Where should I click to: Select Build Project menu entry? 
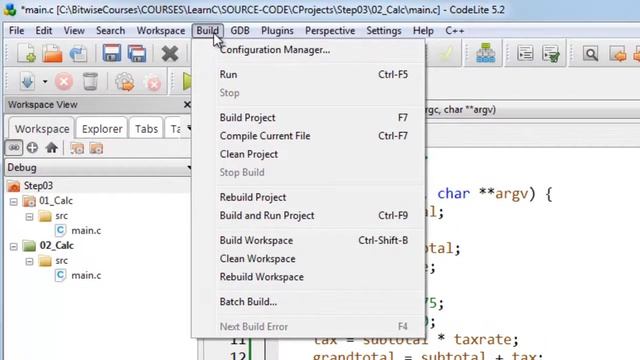coord(309,118)
